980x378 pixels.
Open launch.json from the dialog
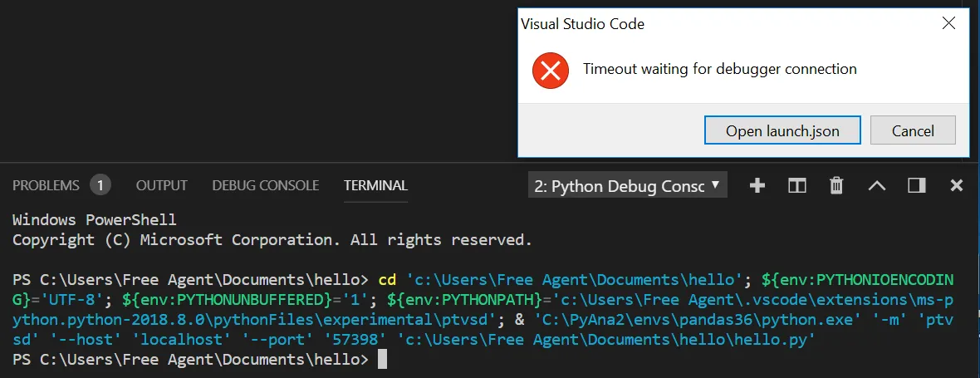click(x=782, y=130)
